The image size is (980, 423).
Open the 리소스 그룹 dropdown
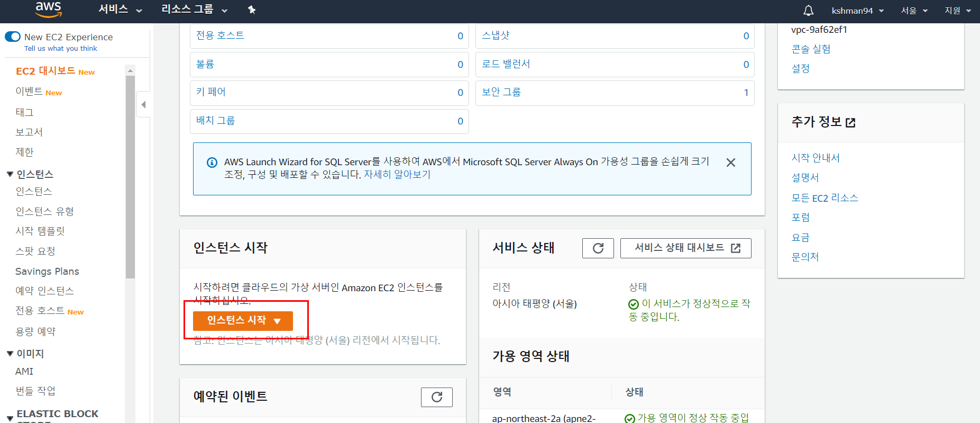[194, 10]
